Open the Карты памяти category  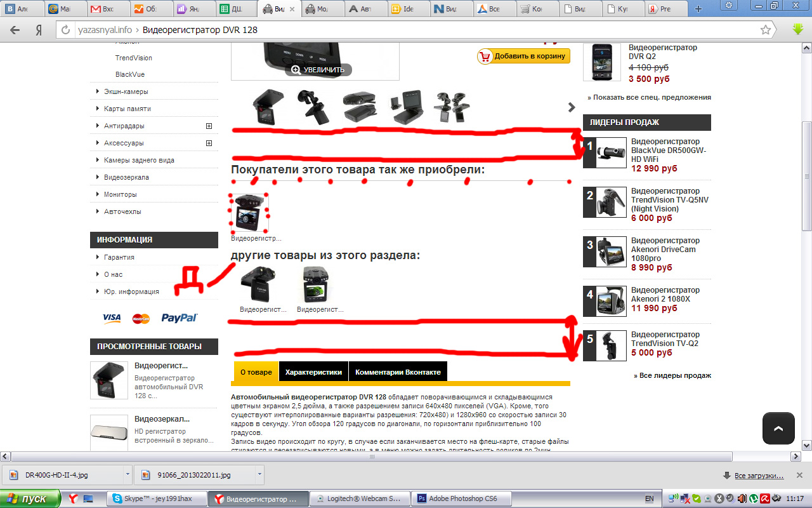pos(128,109)
